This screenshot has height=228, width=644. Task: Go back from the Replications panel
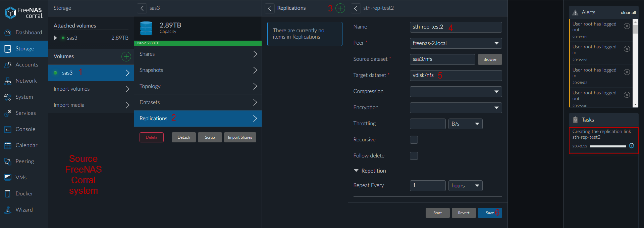(269, 8)
